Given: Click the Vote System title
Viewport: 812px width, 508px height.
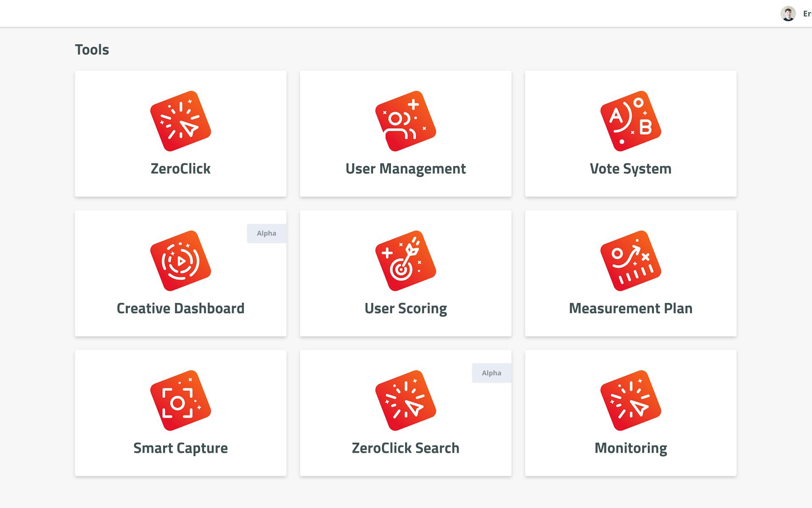Looking at the screenshot, I should click(631, 168).
